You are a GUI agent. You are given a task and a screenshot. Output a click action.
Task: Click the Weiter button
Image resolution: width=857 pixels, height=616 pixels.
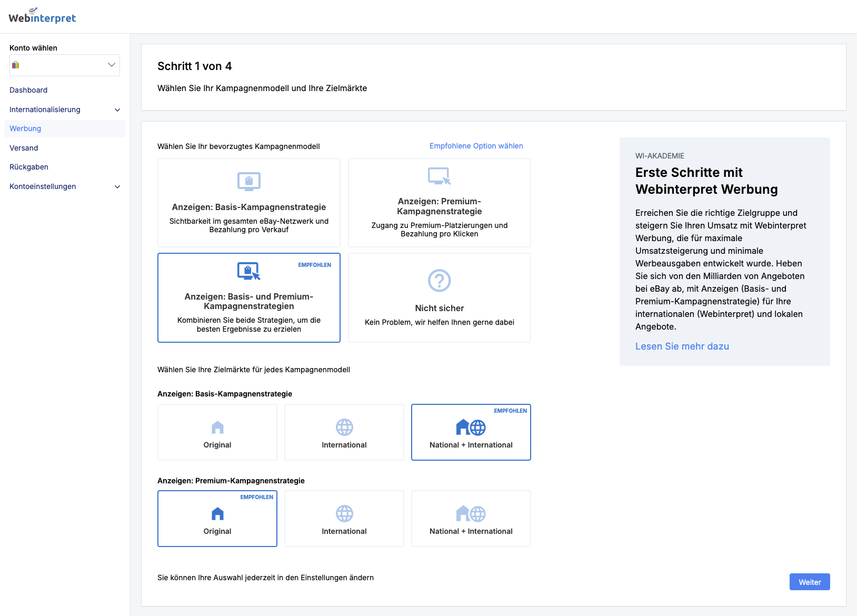[810, 582]
